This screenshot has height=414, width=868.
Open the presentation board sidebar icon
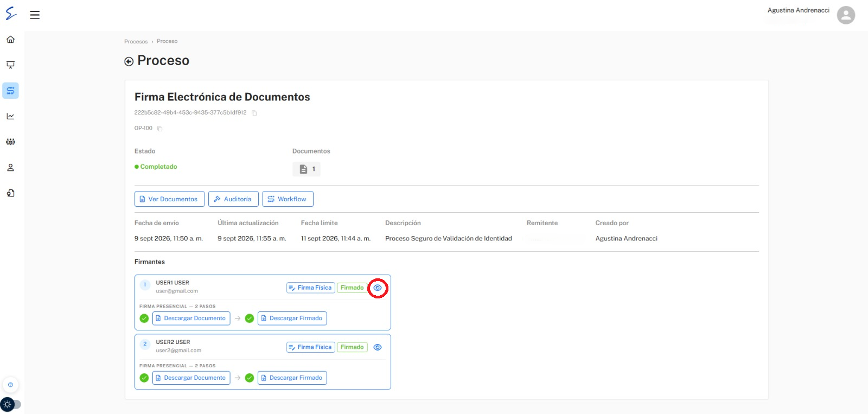10,65
